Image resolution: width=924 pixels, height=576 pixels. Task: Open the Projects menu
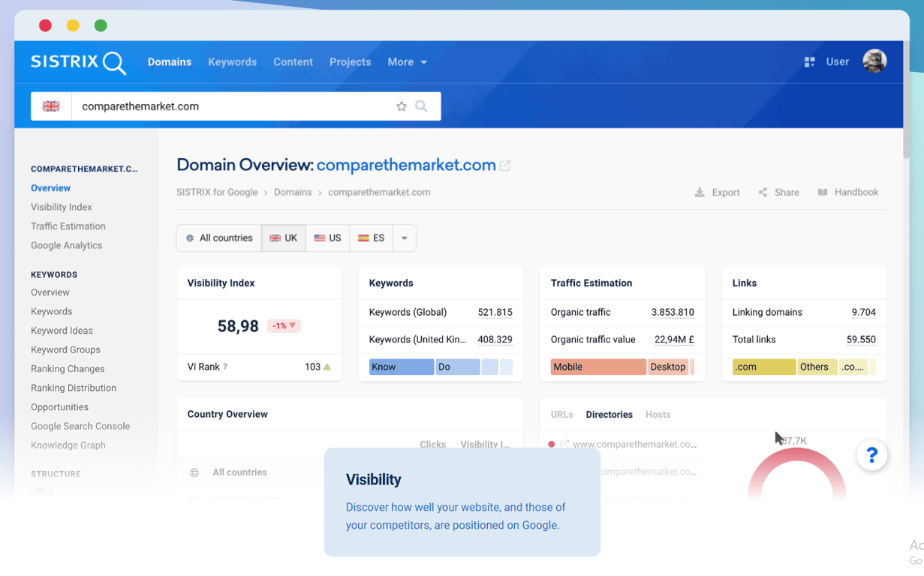pyautogui.click(x=351, y=62)
